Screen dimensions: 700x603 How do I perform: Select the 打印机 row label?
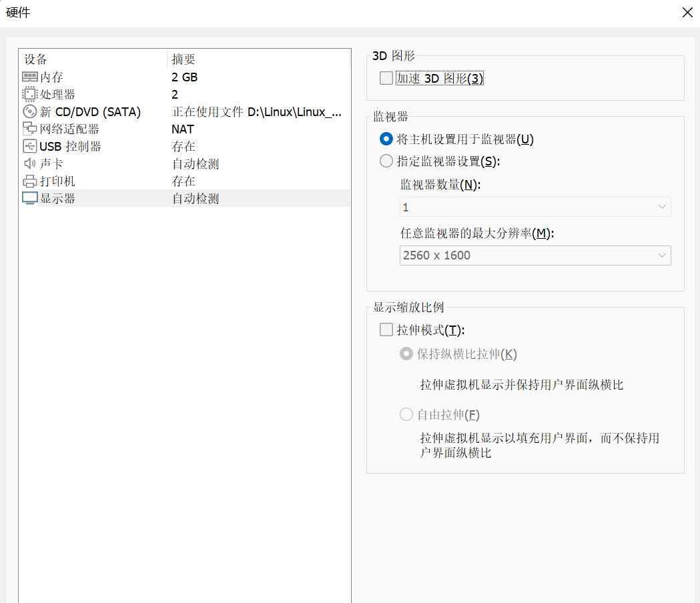pyautogui.click(x=57, y=181)
